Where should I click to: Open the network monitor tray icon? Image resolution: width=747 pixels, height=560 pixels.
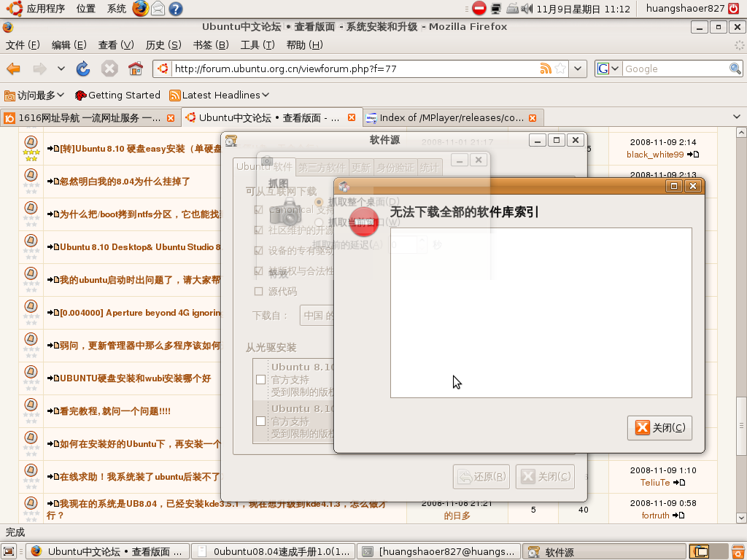[496, 9]
